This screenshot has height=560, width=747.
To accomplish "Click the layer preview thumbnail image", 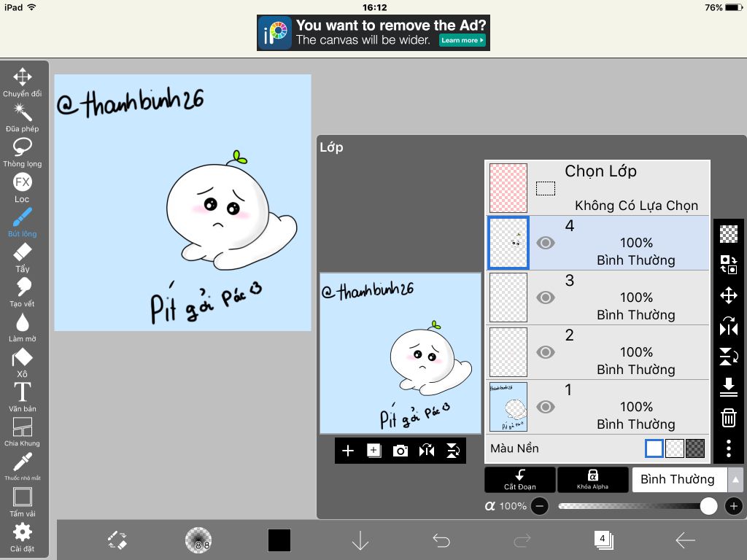I will coord(400,354).
